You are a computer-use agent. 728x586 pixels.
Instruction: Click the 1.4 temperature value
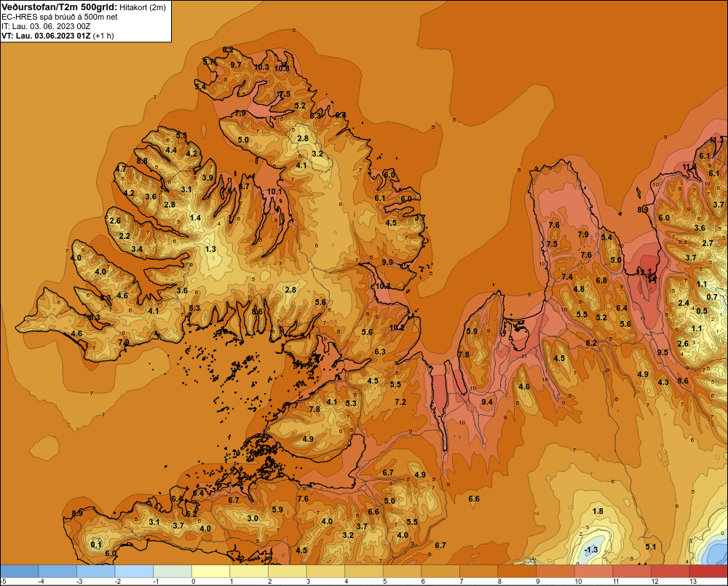195,218
